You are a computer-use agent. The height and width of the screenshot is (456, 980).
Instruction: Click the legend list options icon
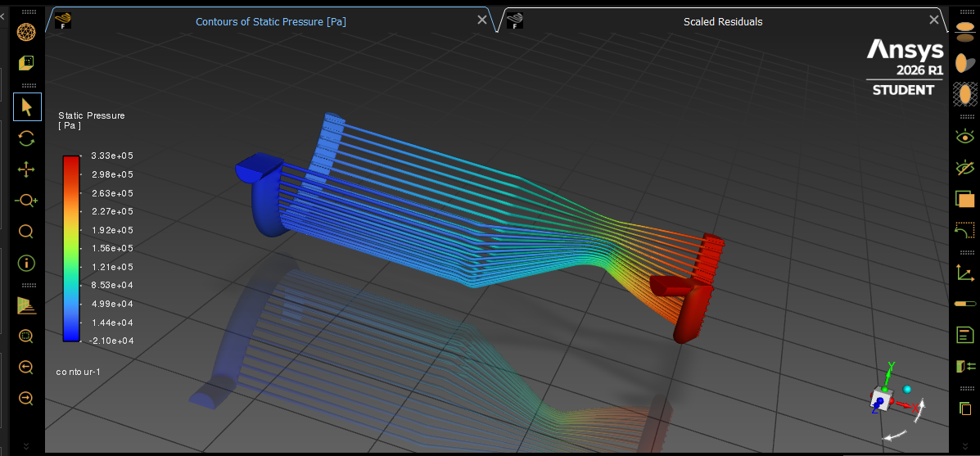[965, 366]
